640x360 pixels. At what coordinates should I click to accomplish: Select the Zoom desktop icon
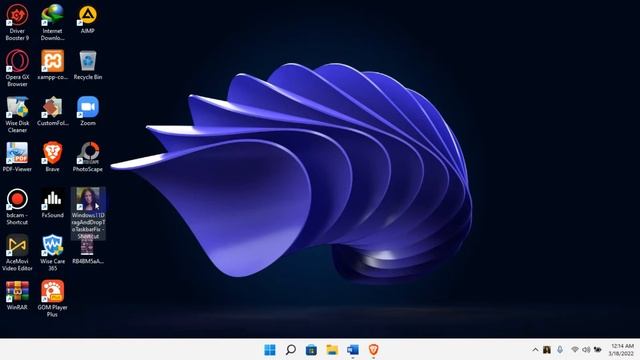[88, 111]
